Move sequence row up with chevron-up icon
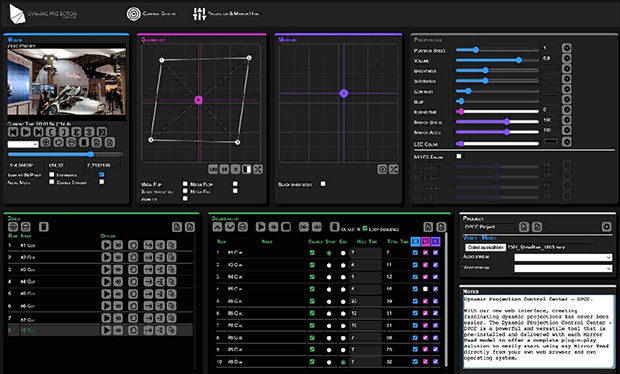 pos(217,227)
